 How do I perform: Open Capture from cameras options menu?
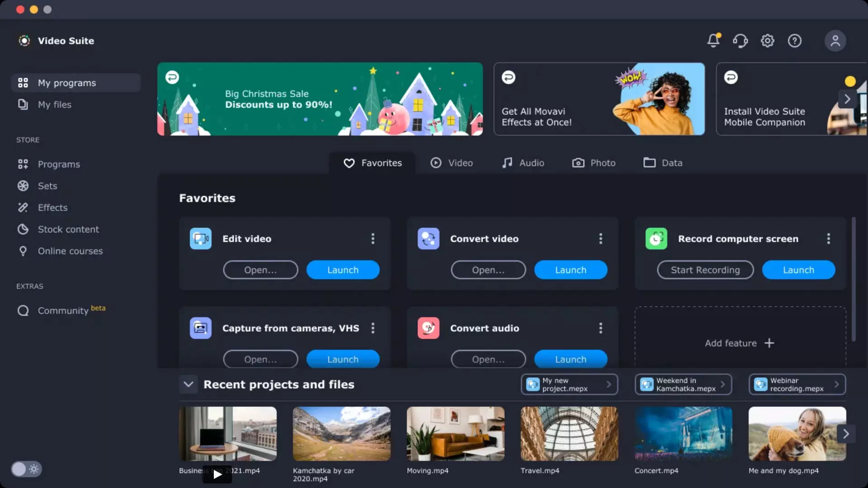(373, 328)
